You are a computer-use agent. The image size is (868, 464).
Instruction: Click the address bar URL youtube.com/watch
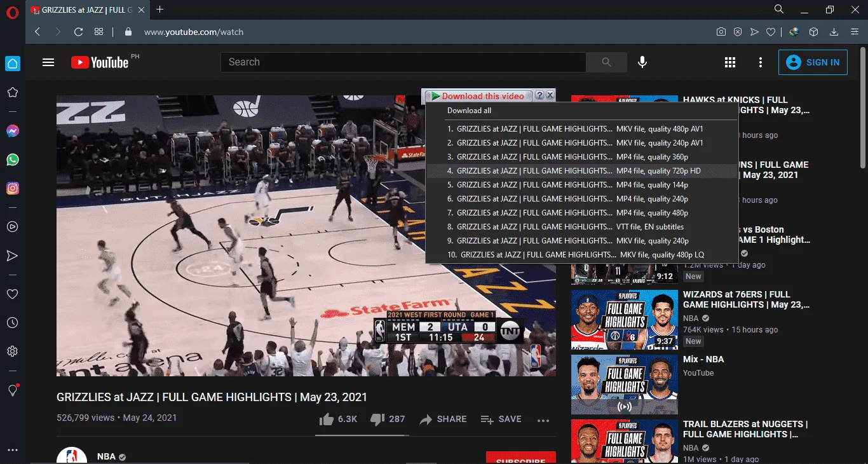point(194,32)
